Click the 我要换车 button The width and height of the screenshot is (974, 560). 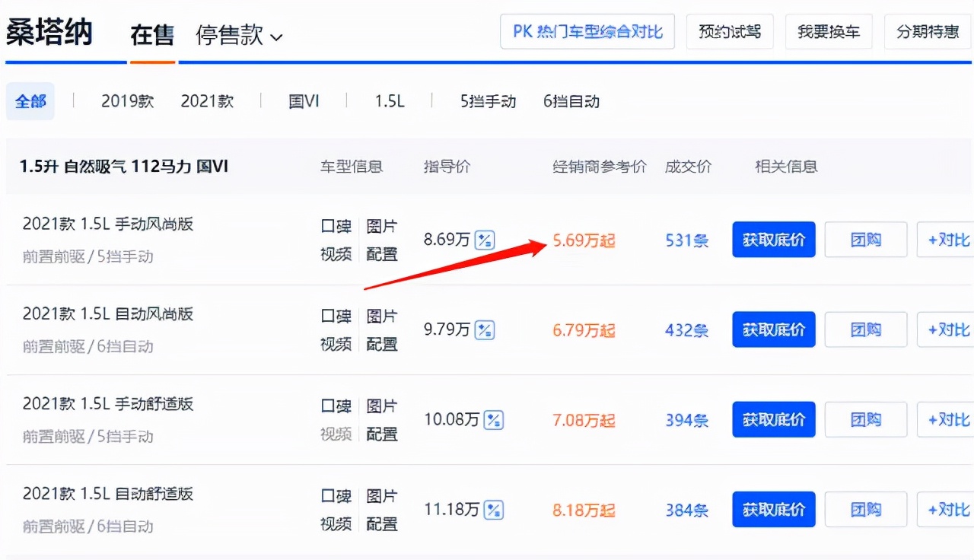pyautogui.click(x=829, y=32)
